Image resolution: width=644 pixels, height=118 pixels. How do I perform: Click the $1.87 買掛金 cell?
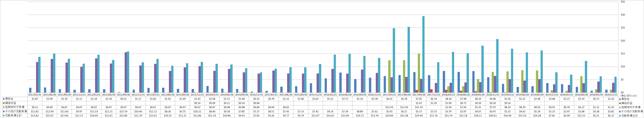[x=35, y=99]
